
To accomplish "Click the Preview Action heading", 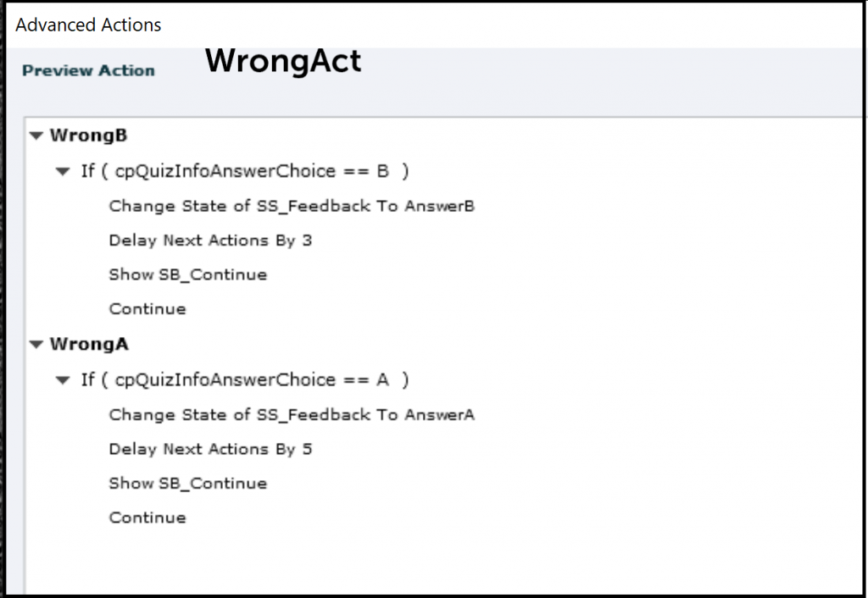I will click(x=88, y=71).
